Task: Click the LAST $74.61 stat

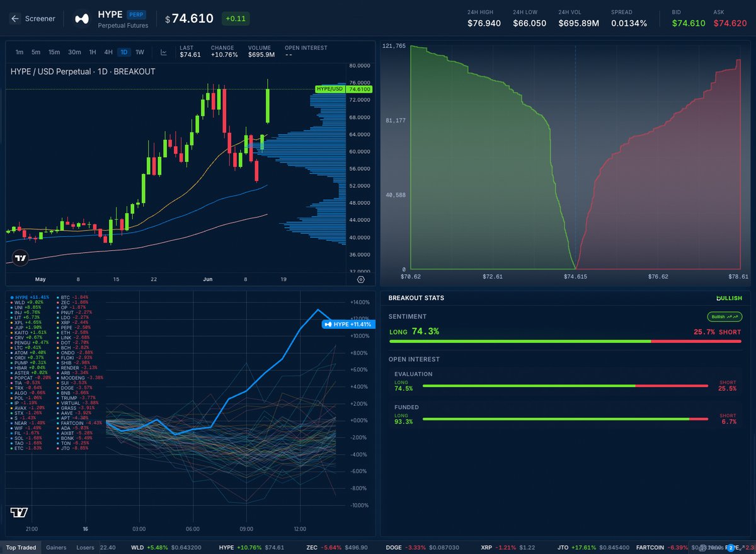Action: pyautogui.click(x=190, y=52)
